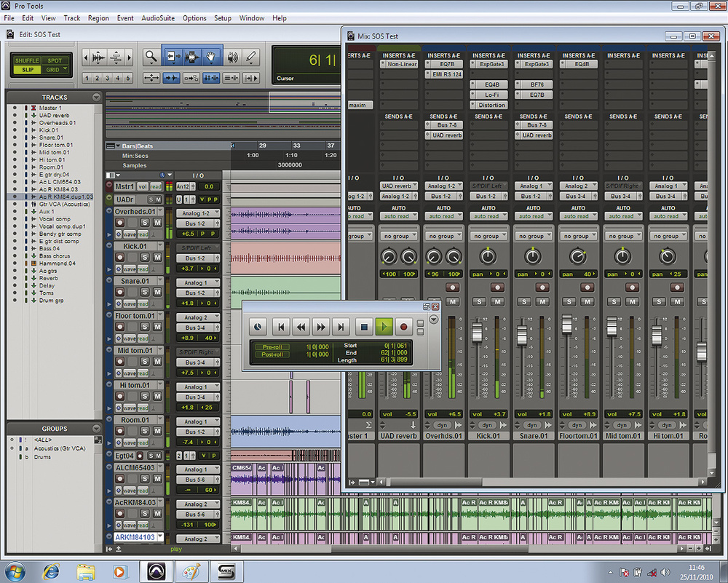Viewport: 728px width, 583px height.
Task: Choose the Pencil tool
Action: [251, 57]
